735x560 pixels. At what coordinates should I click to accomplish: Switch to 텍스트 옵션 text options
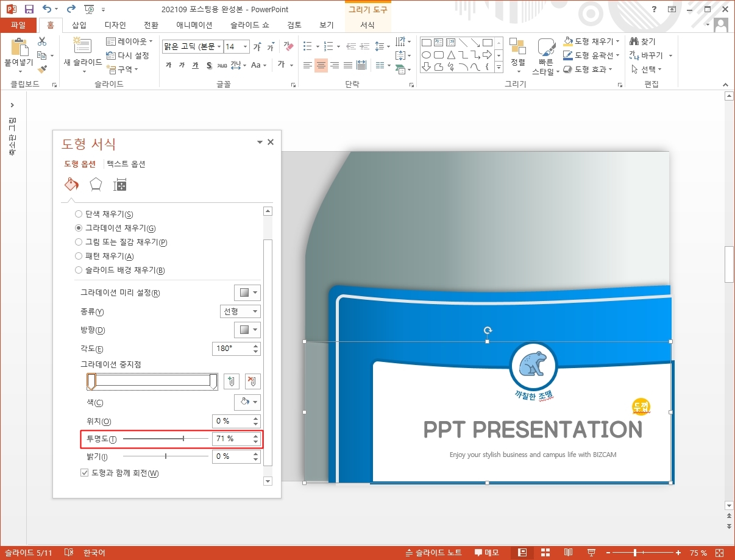pyautogui.click(x=126, y=164)
